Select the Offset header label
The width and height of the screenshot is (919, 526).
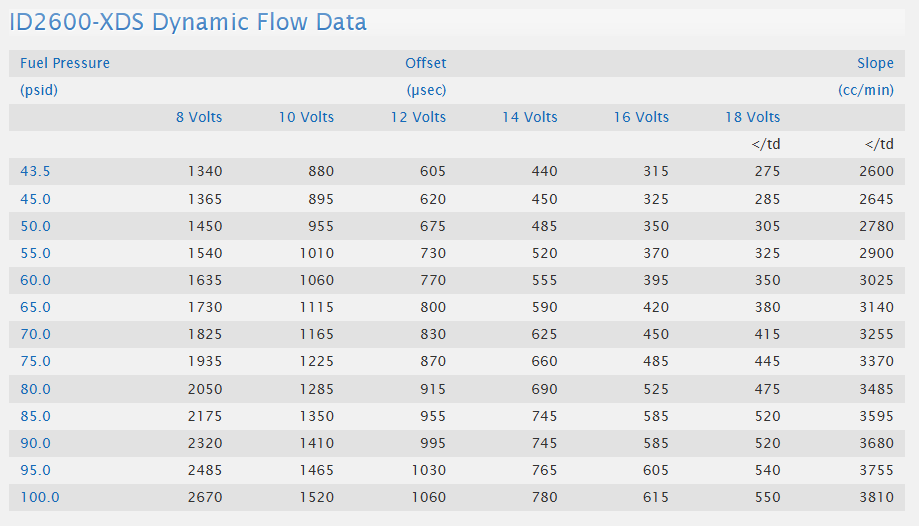(x=425, y=63)
